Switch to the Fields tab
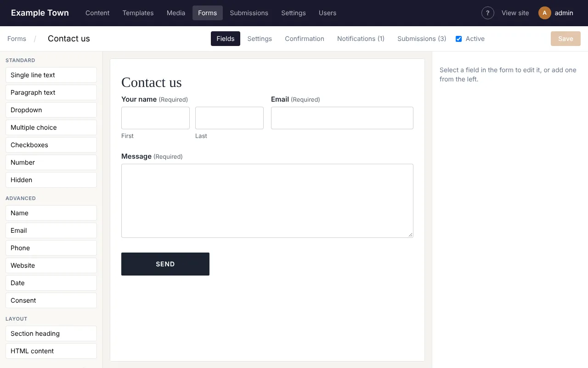Image resolution: width=588 pixels, height=368 pixels. [226, 39]
